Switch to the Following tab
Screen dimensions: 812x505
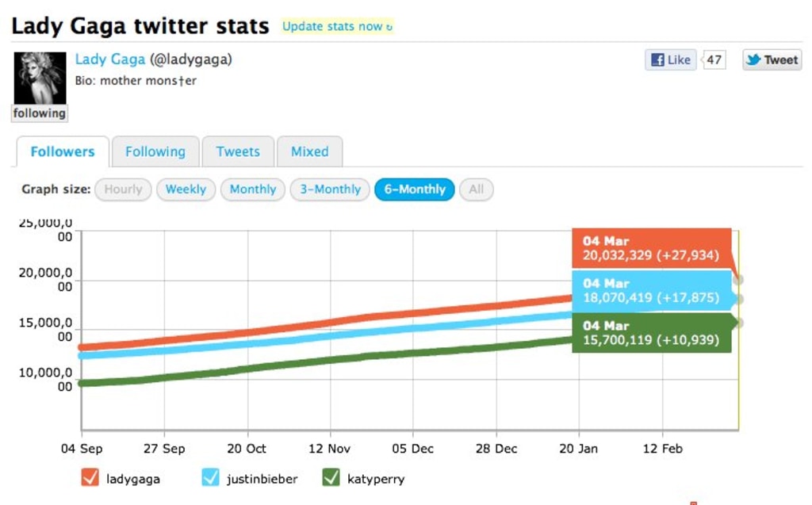pyautogui.click(x=155, y=151)
